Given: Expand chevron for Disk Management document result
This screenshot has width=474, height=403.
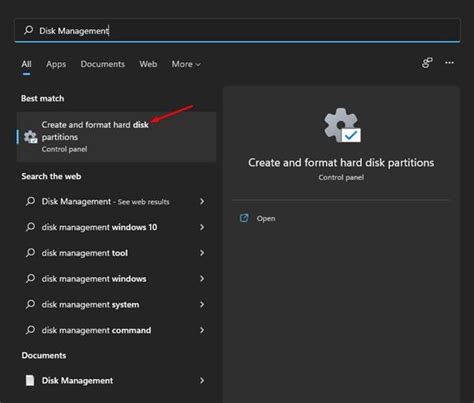Looking at the screenshot, I should pyautogui.click(x=202, y=380).
